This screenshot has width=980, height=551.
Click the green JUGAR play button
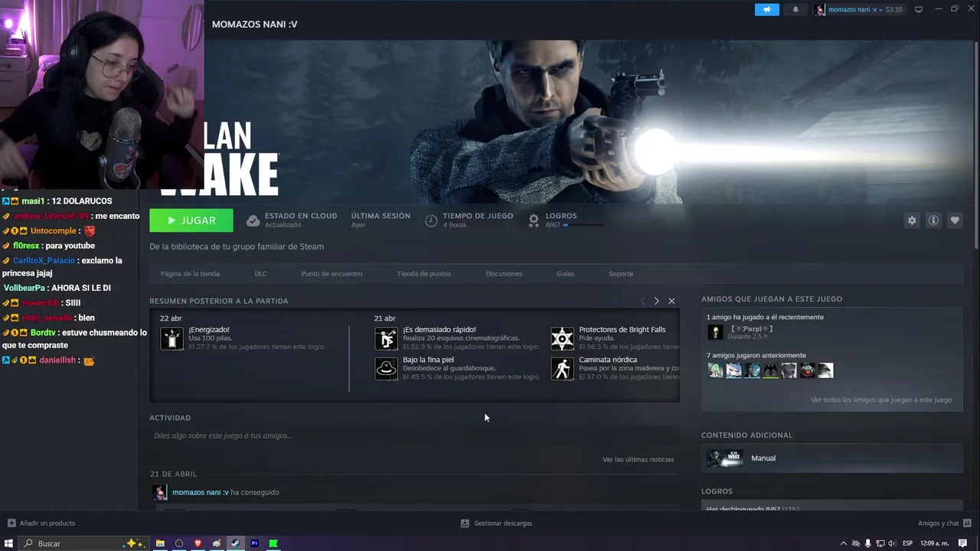click(x=191, y=220)
